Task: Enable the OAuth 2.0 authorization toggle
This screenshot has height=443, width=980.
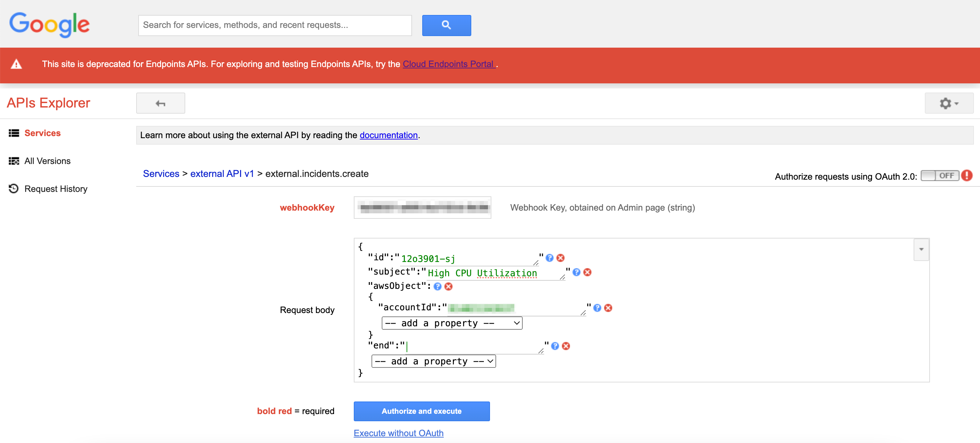Action: [940, 175]
